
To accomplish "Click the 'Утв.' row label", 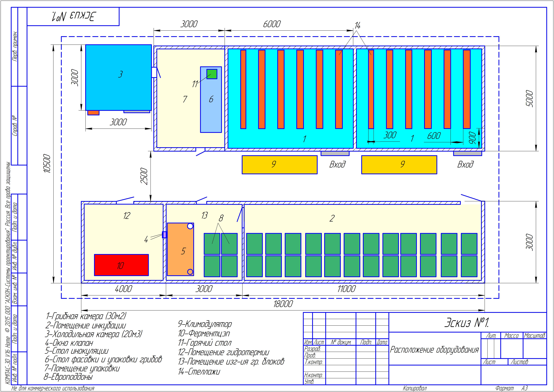I will click(309, 382).
